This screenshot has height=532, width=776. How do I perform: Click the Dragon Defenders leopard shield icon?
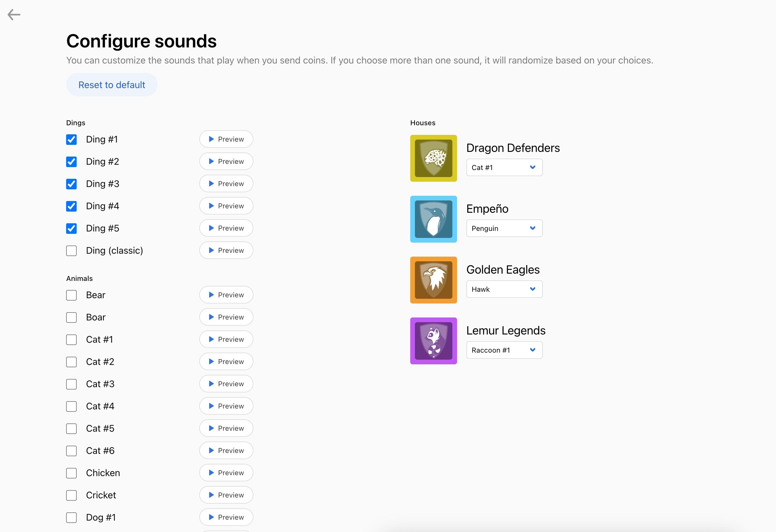(433, 158)
